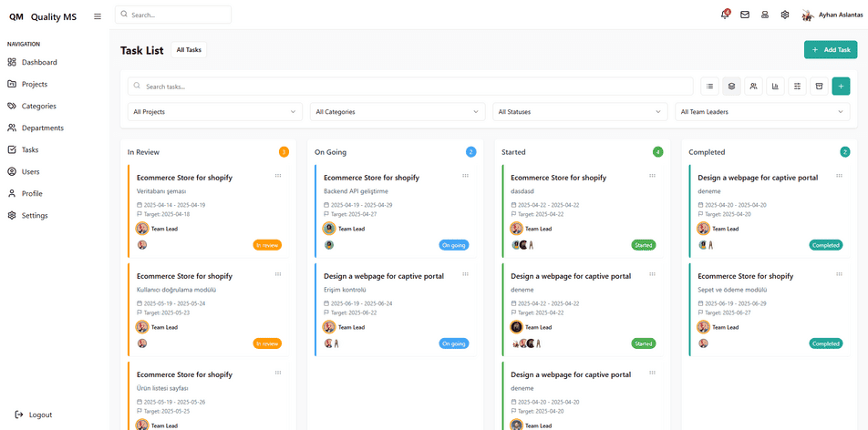The height and width of the screenshot is (430, 868).
Task: Switch to list view icon
Action: pos(709,86)
